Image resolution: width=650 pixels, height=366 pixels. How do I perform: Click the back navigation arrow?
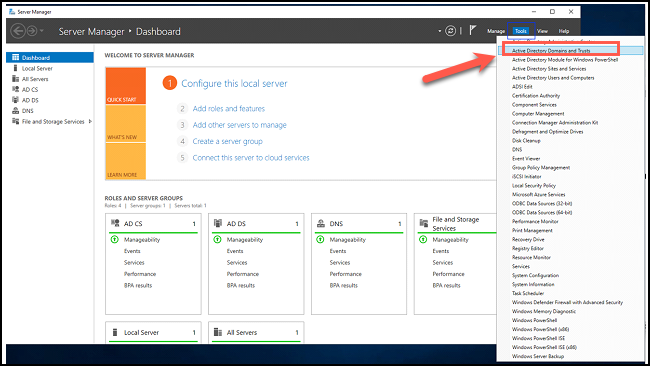[18, 31]
